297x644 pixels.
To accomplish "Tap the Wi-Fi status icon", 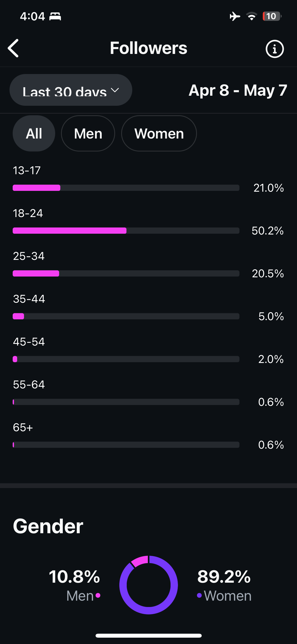I will [252, 16].
